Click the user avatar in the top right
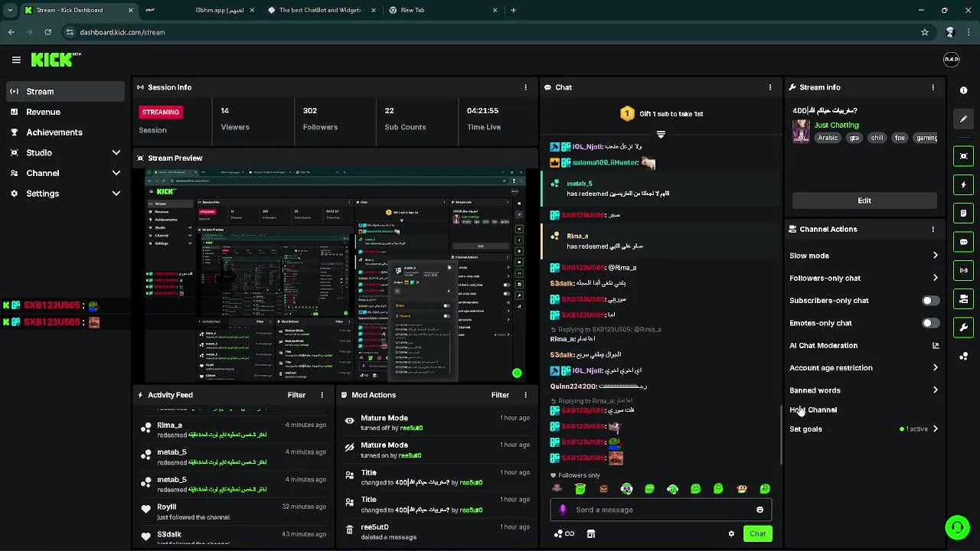The height and width of the screenshot is (551, 980). 951,60
